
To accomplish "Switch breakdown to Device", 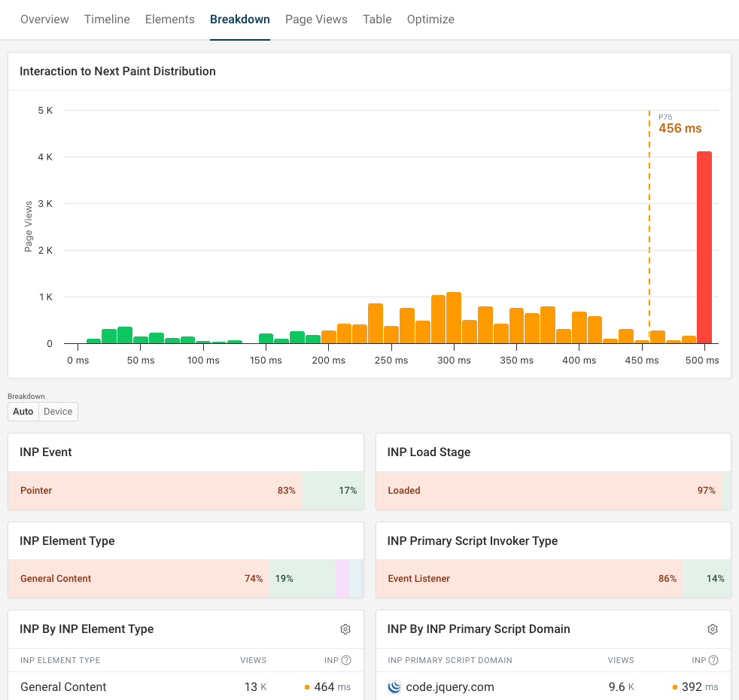I will click(x=58, y=412).
